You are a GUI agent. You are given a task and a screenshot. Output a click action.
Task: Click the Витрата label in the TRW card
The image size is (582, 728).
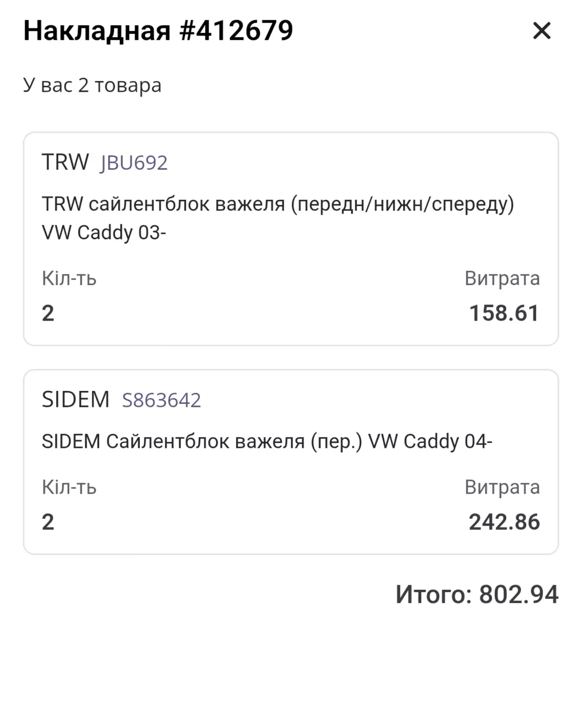coord(502,278)
